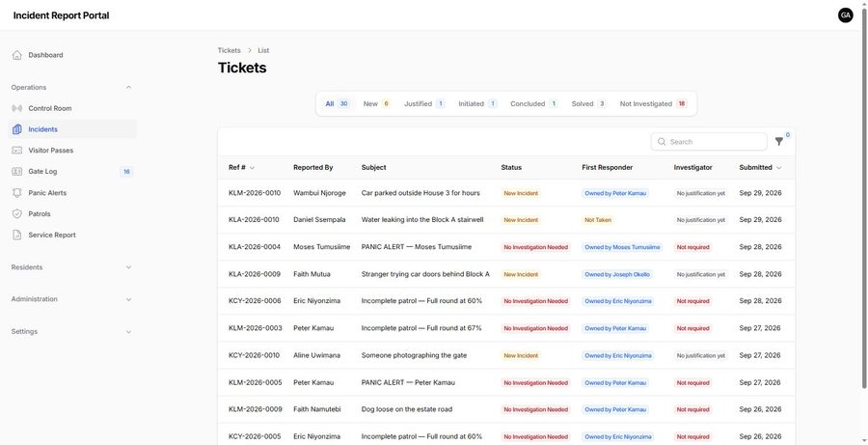Click New Incident status for Faith Mutua

click(521, 274)
